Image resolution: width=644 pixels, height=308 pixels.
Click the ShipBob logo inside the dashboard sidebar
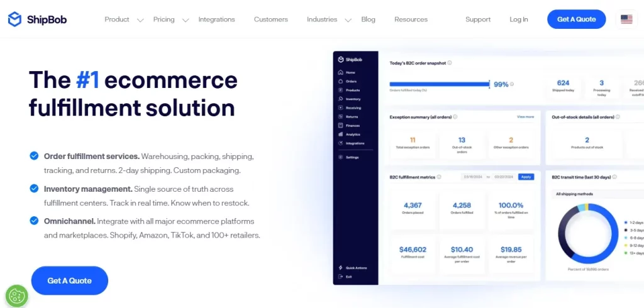point(350,60)
